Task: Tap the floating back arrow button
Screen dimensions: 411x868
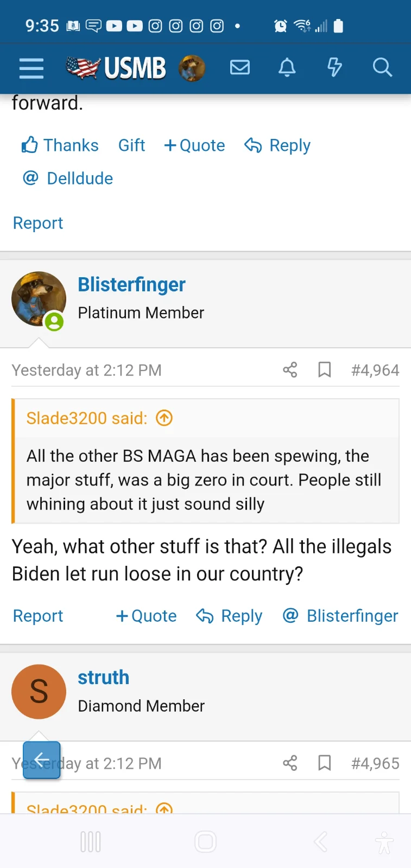Action: (x=41, y=761)
